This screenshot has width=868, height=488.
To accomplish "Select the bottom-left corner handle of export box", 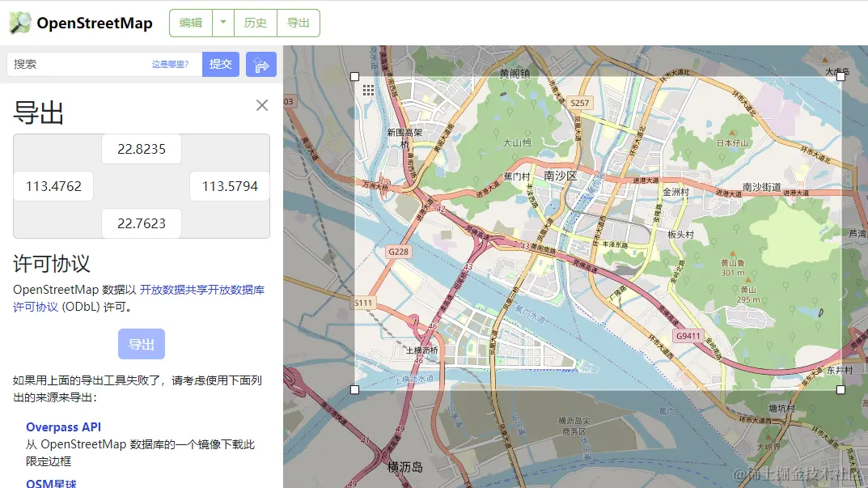I will pyautogui.click(x=355, y=390).
